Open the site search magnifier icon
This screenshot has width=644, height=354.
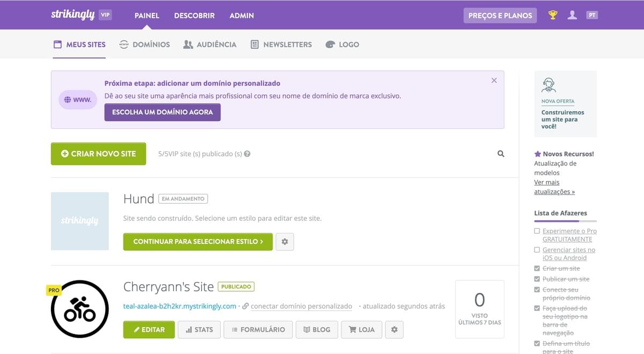pos(501,154)
